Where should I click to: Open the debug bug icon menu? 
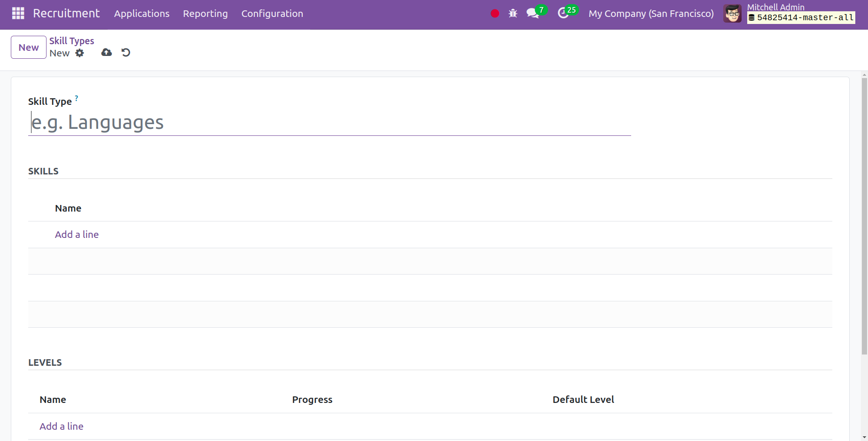coord(513,14)
